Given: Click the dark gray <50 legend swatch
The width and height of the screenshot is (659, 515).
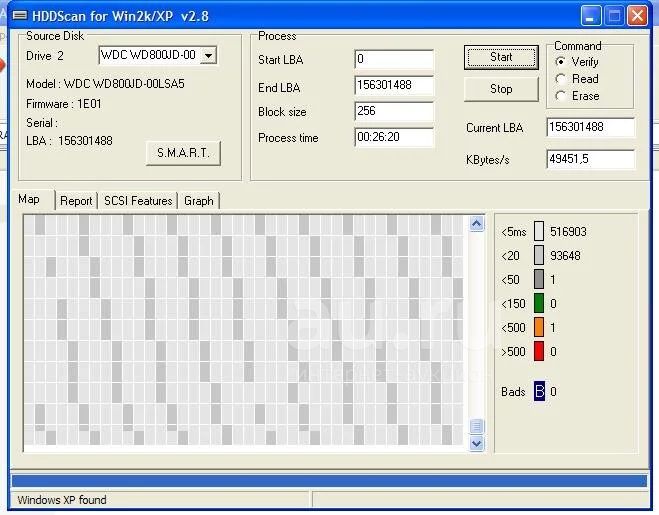Looking at the screenshot, I should [x=539, y=279].
